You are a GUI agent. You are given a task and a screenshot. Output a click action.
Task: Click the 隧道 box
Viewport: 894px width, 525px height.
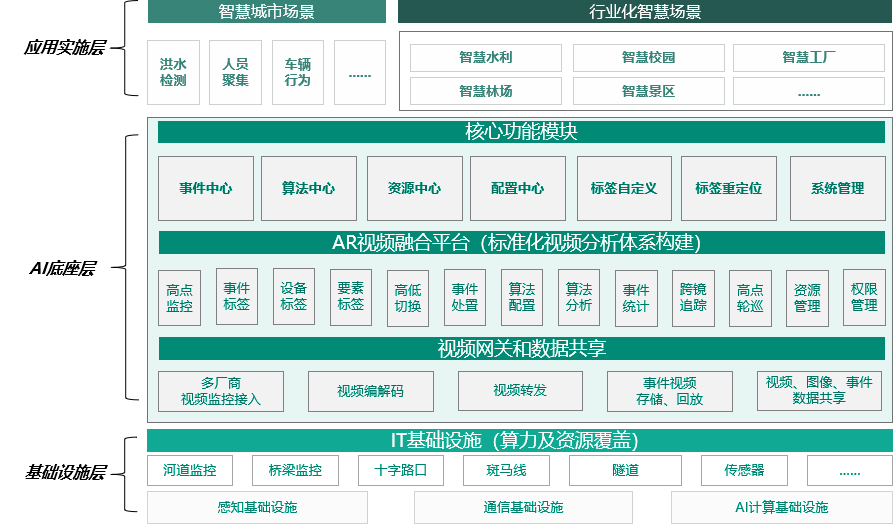click(x=625, y=470)
